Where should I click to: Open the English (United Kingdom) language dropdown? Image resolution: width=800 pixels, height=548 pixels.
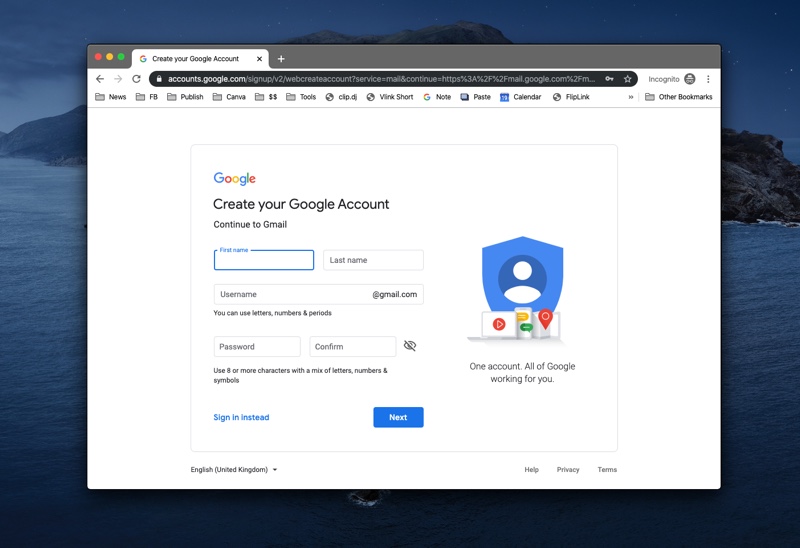pyautogui.click(x=234, y=469)
